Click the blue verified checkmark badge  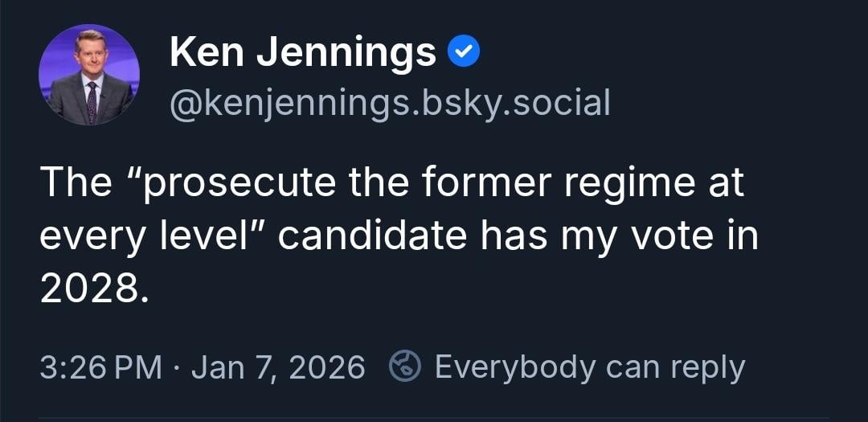(462, 53)
